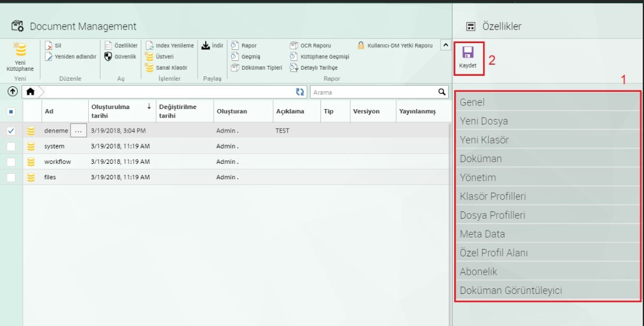Click the Kaydet save icon
Viewport: 644px width, 326px height.
pyautogui.click(x=468, y=53)
